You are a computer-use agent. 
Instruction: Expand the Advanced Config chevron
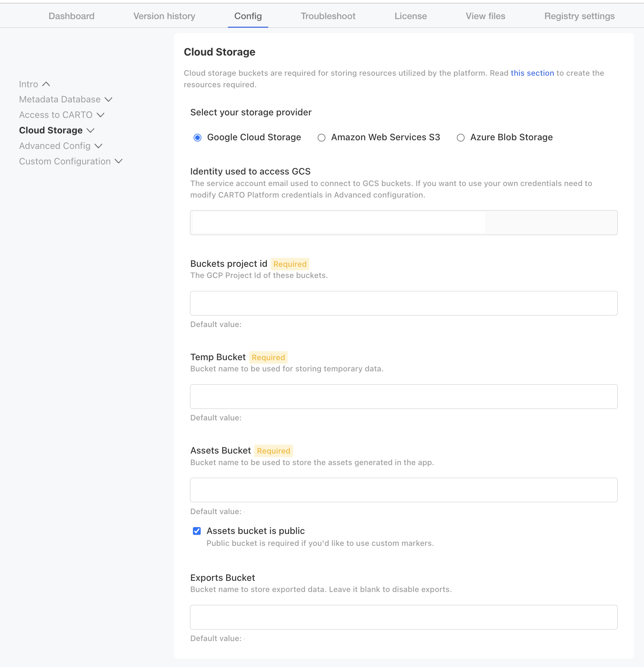[98, 146]
